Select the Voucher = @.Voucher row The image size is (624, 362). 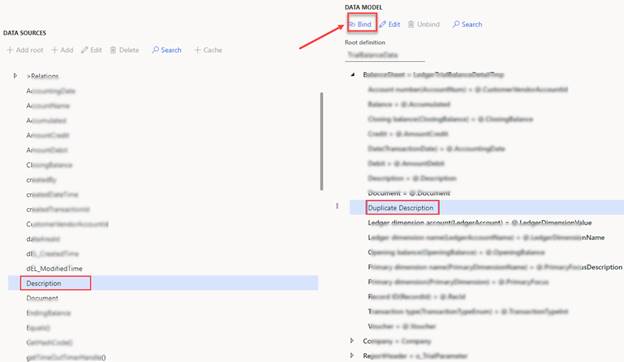[402, 326]
